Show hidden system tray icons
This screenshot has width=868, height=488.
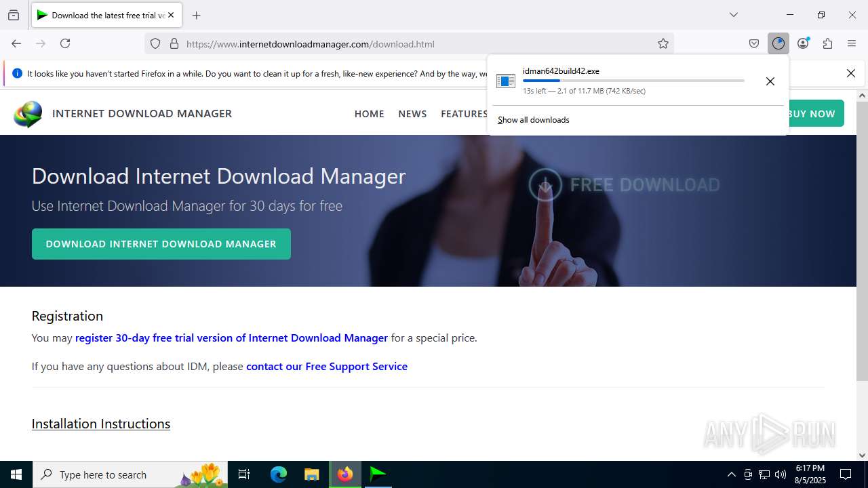731,474
